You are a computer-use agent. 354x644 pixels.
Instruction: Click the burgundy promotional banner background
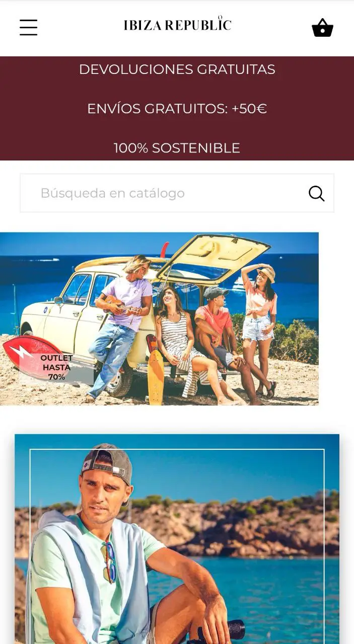click(x=177, y=108)
